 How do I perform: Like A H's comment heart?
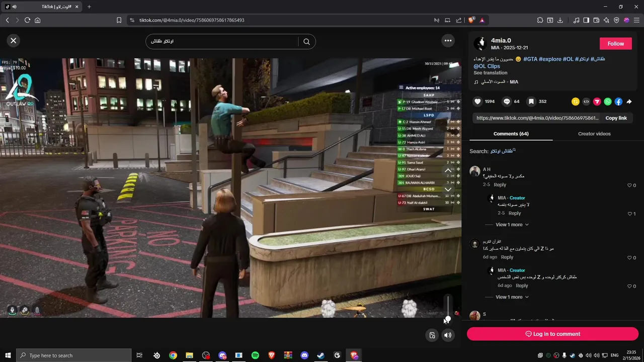629,186
